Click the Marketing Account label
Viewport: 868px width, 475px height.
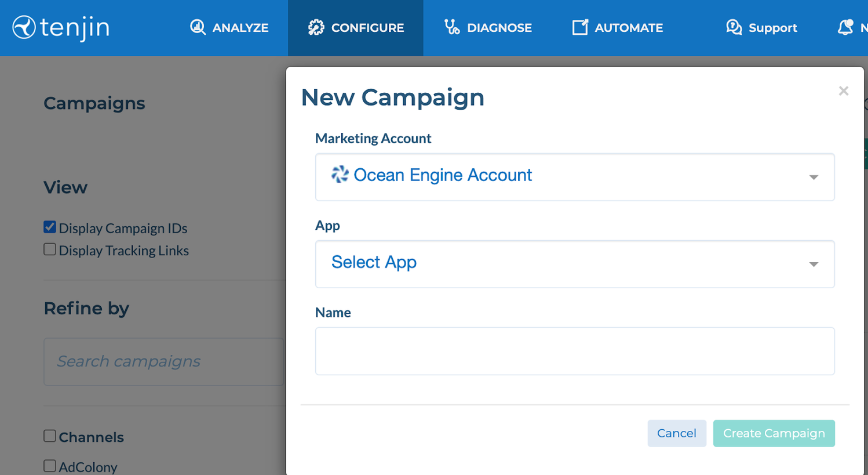[x=373, y=138]
